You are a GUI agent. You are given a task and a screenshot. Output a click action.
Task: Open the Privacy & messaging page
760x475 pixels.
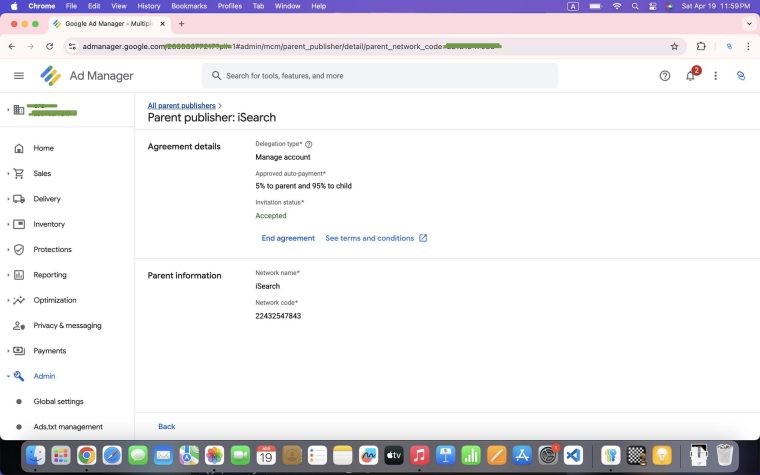(67, 326)
